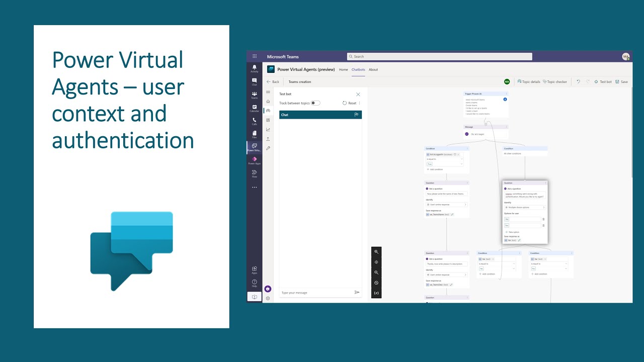Image resolution: width=644 pixels, height=362 pixels.
Task: Open Topics icon in bot navigation
Action: [x=268, y=111]
